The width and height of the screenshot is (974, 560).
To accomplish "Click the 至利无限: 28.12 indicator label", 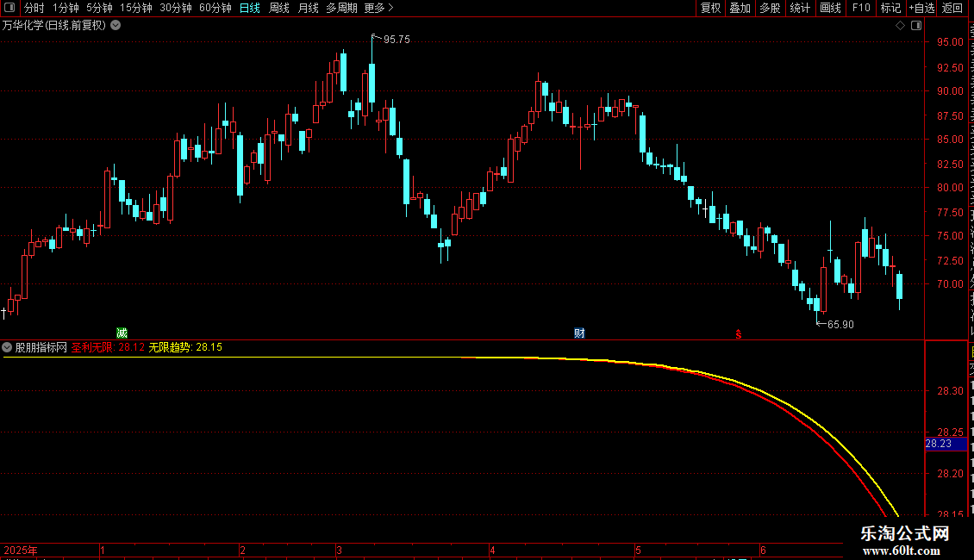I will click(108, 348).
